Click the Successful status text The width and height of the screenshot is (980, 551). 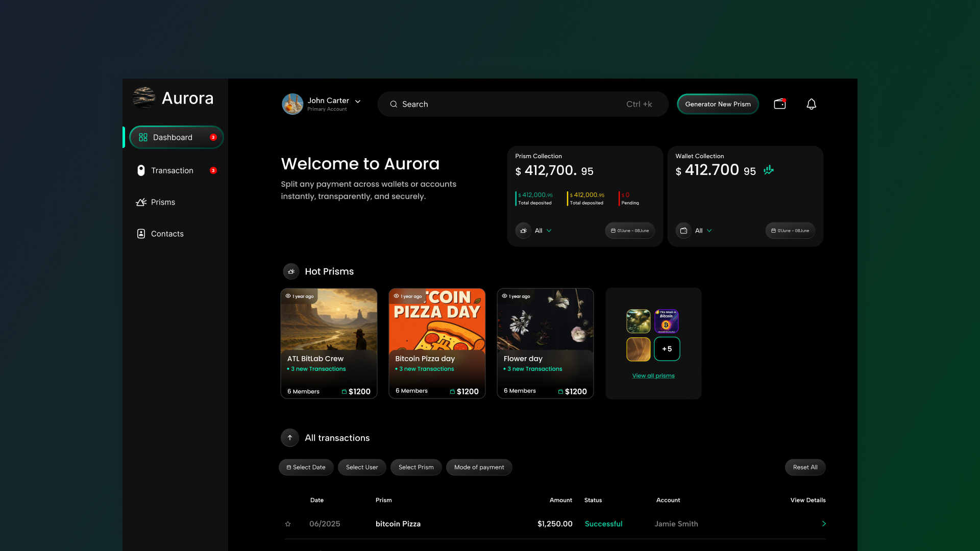coord(603,524)
